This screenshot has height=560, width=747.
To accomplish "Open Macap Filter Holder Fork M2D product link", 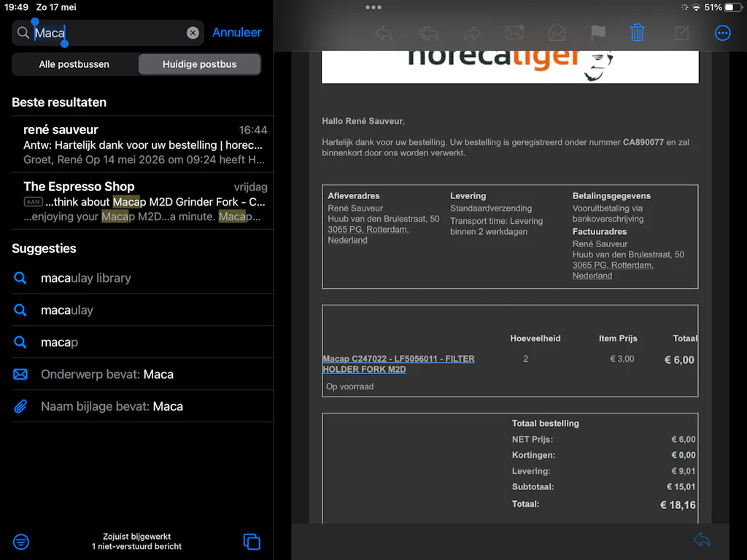I will [x=398, y=364].
